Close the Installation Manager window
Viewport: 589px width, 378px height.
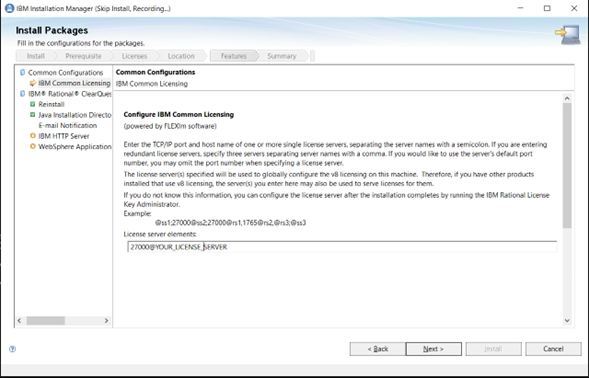(x=574, y=8)
